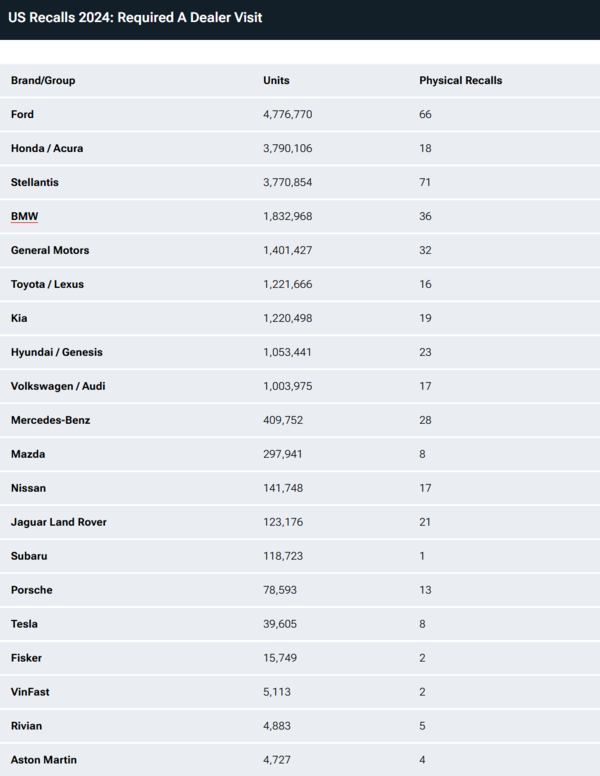The image size is (600, 776).
Task: Click the "Brand/Group" column header
Action: [43, 80]
